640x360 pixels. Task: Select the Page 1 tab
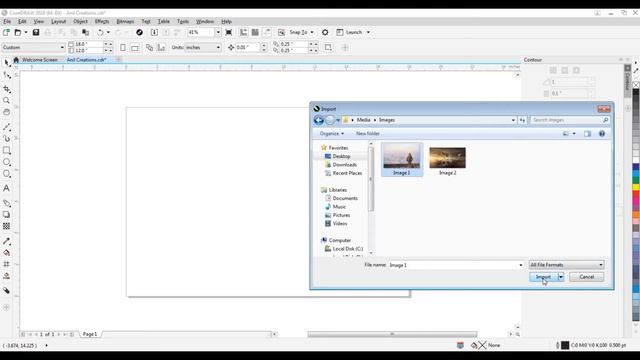(x=90, y=334)
